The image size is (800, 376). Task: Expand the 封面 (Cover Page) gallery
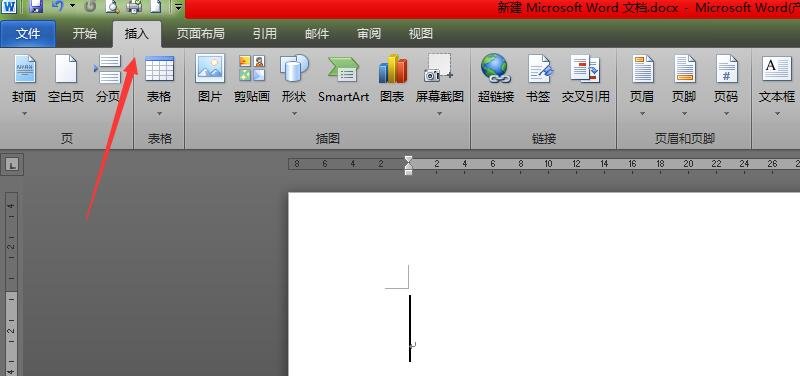point(24,85)
